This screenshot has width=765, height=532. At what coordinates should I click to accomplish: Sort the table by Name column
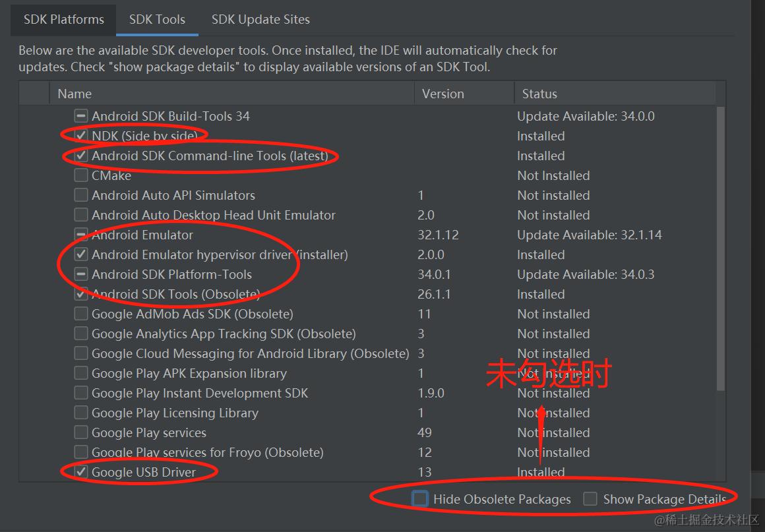pos(231,94)
